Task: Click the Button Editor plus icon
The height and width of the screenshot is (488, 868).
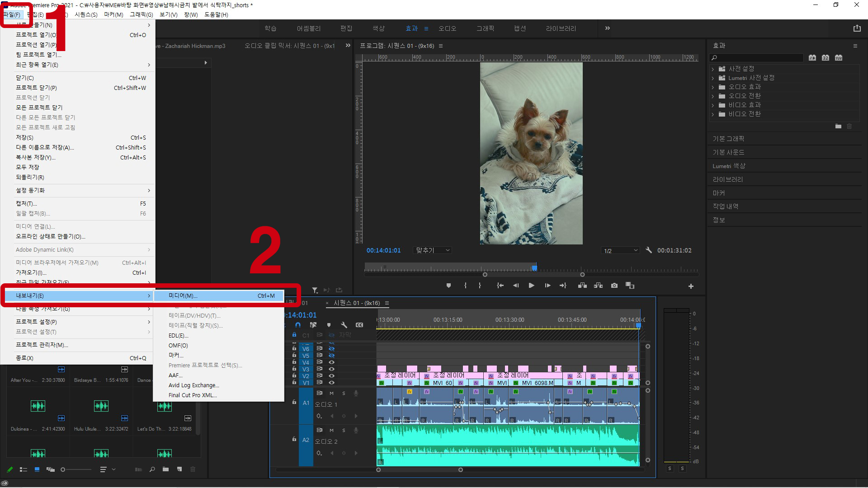Action: point(691,286)
